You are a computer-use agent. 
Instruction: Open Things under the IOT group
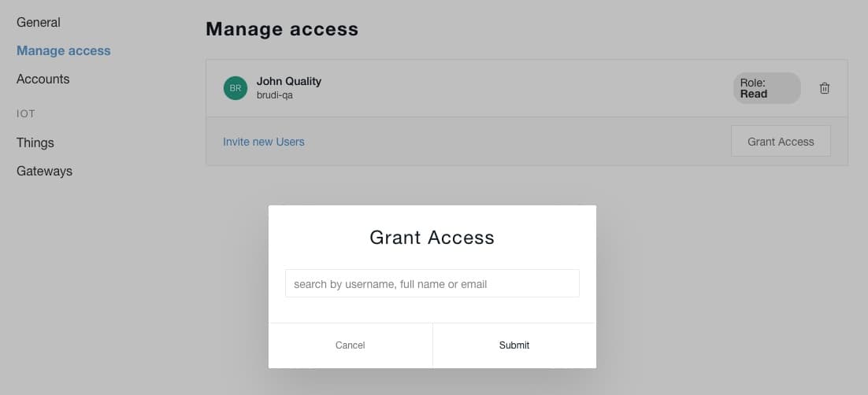(x=35, y=142)
